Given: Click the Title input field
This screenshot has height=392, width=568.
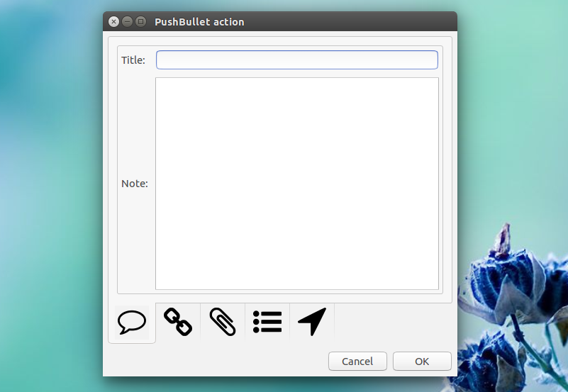Looking at the screenshot, I should pyautogui.click(x=297, y=60).
